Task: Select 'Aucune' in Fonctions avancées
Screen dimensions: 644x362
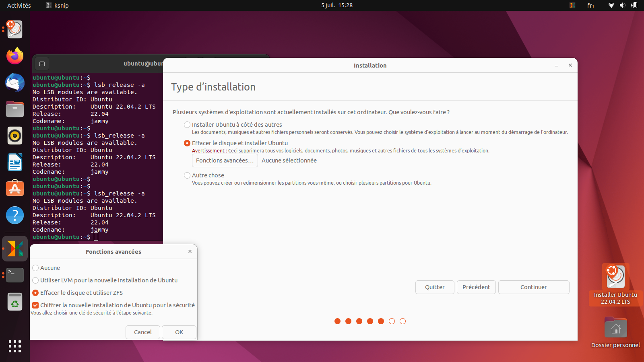Action: click(36, 268)
